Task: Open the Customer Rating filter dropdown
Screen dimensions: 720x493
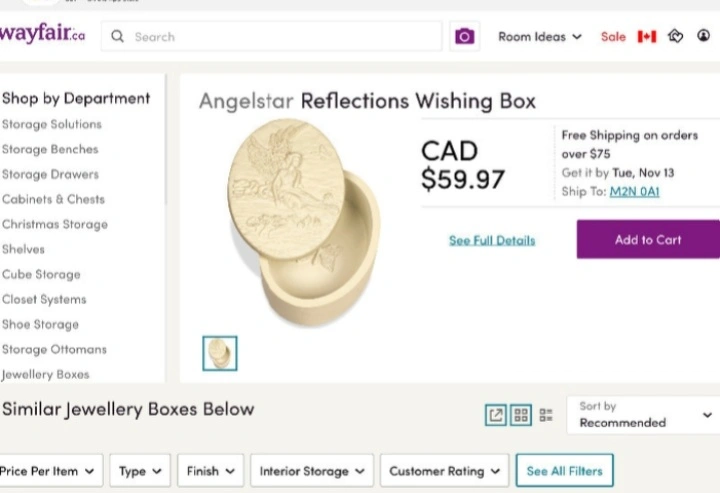Action: point(443,471)
